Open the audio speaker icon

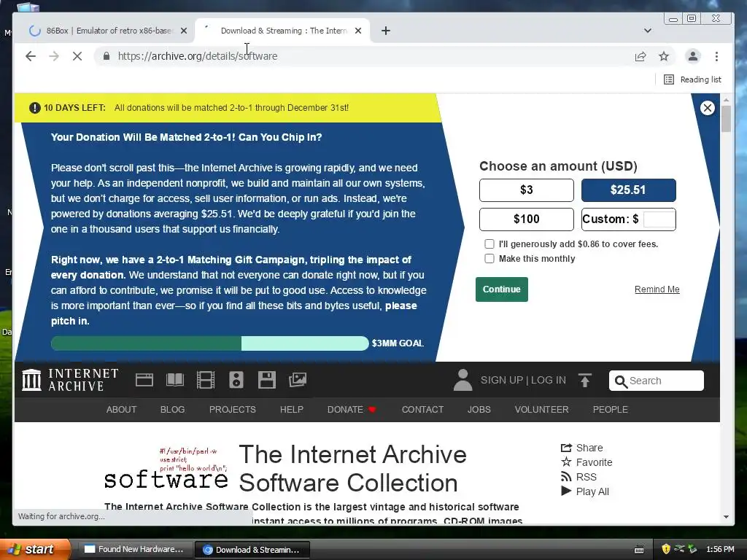pyautogui.click(x=236, y=380)
